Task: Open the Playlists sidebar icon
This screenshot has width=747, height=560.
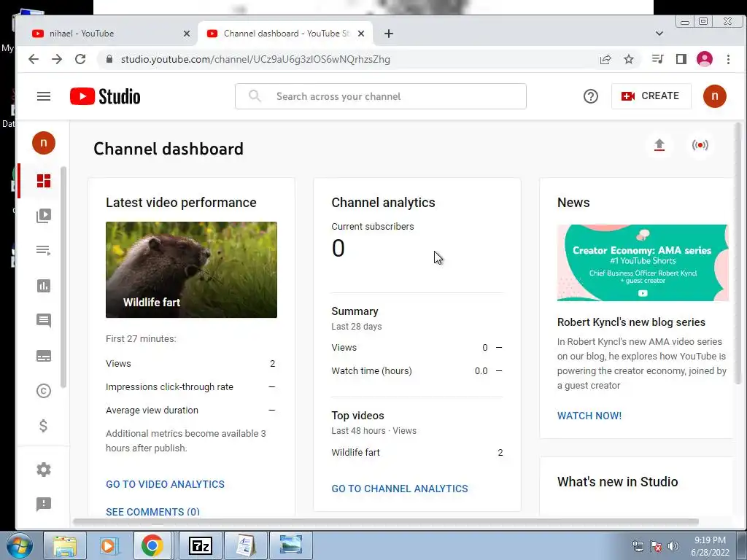Action: [x=44, y=251]
